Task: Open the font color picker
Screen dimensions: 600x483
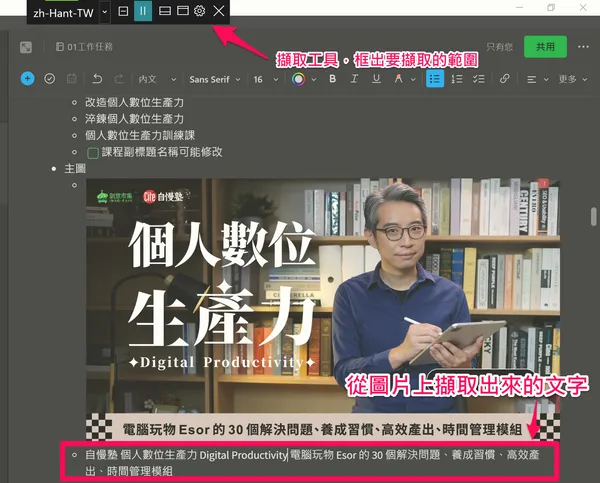Action: click(298, 79)
